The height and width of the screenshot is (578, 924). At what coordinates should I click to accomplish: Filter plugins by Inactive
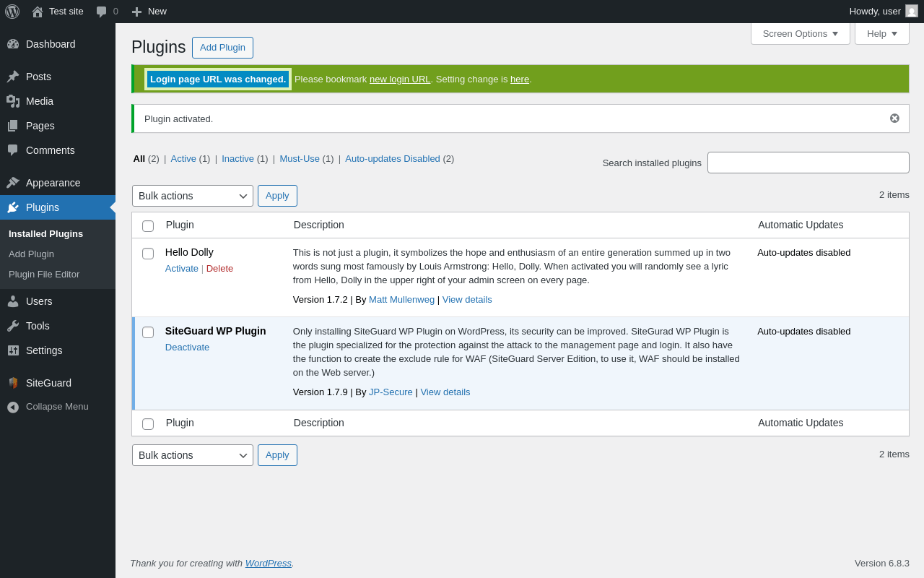tap(237, 159)
